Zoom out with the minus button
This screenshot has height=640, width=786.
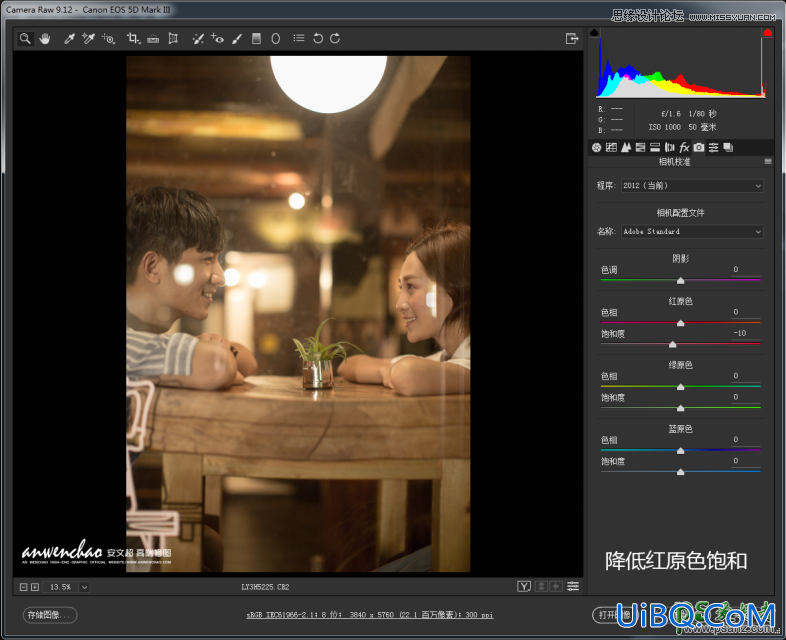(x=24, y=587)
